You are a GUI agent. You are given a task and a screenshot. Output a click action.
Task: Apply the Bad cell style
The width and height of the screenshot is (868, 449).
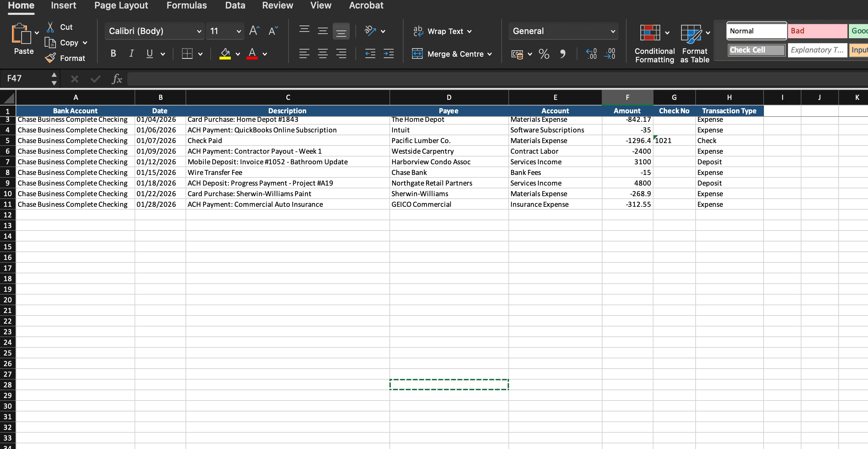tap(817, 31)
